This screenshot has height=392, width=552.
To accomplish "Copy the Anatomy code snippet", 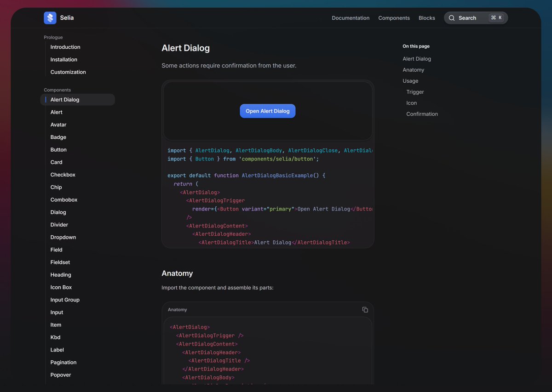I will pos(365,310).
